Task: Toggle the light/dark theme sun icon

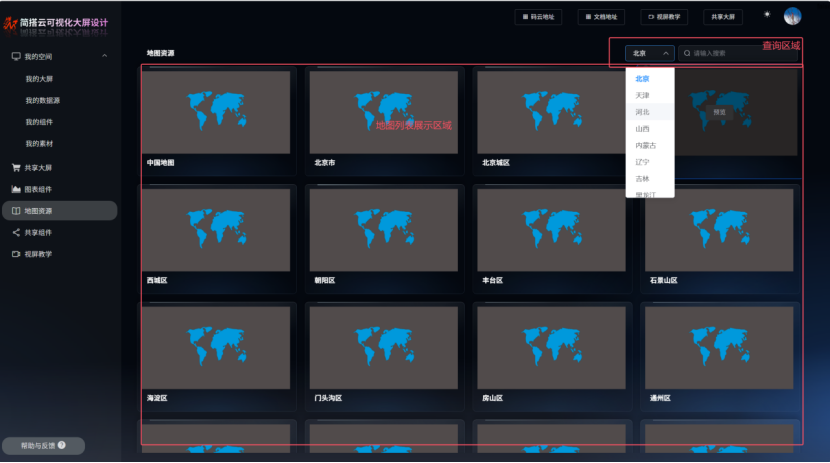Action: pos(767,15)
